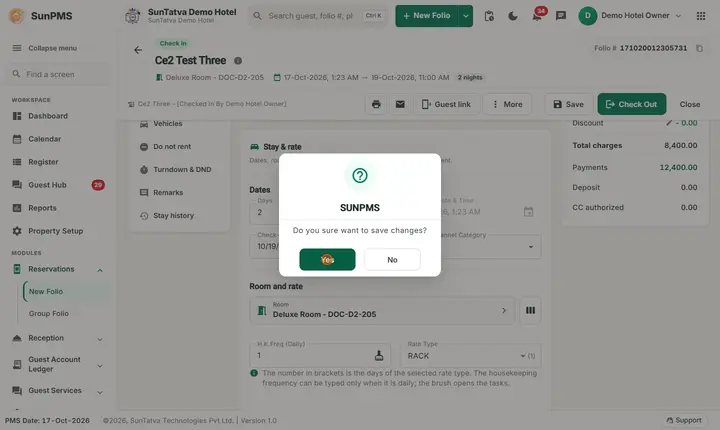Screen dimensions: 720x430
Task: Confirm saving changes with Yes button
Action: click(327, 260)
